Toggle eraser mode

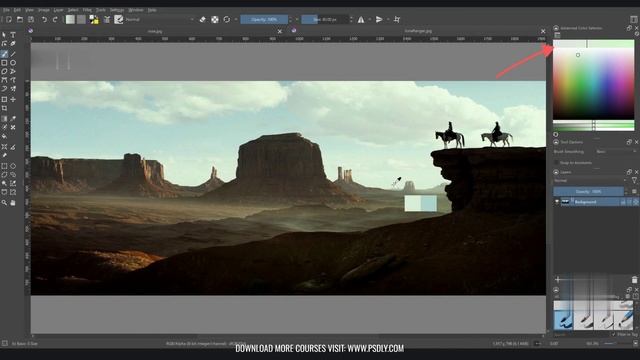[x=202, y=20]
